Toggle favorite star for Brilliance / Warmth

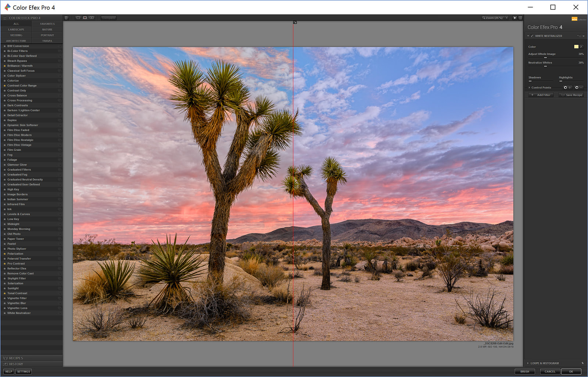pos(4,66)
